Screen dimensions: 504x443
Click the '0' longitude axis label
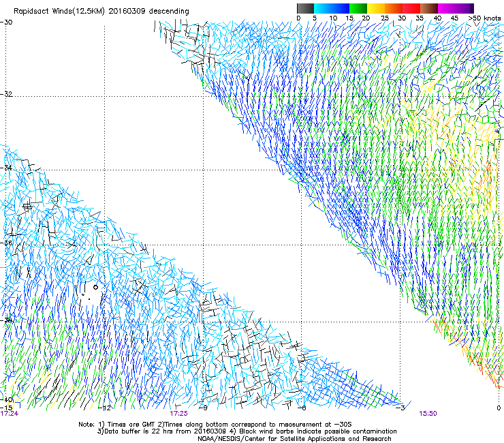coord(499,408)
